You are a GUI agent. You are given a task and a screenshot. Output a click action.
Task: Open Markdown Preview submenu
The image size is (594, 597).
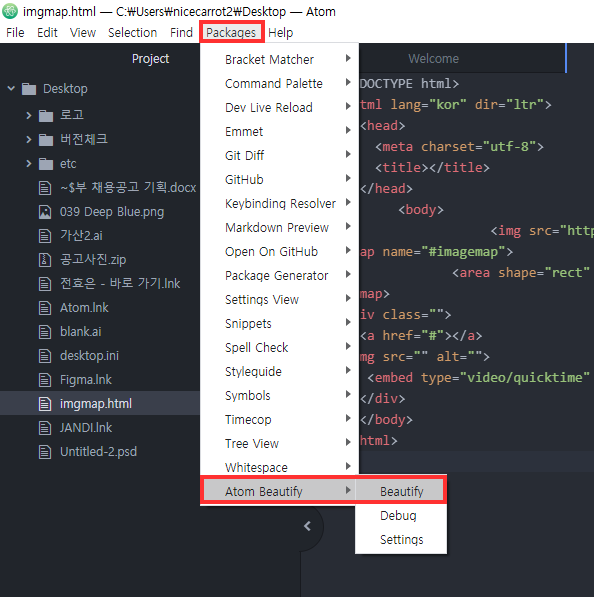pyautogui.click(x=279, y=227)
